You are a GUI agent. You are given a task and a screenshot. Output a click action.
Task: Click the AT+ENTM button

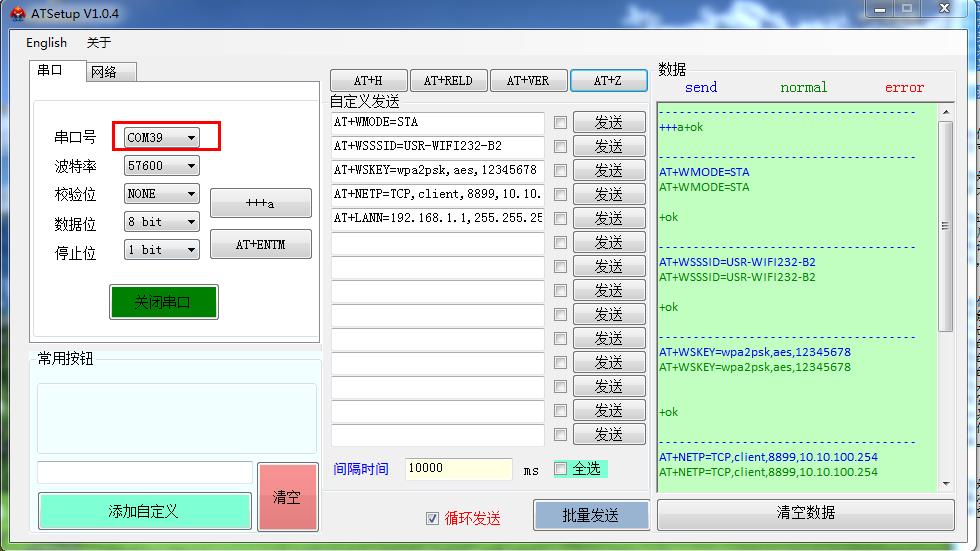click(261, 244)
